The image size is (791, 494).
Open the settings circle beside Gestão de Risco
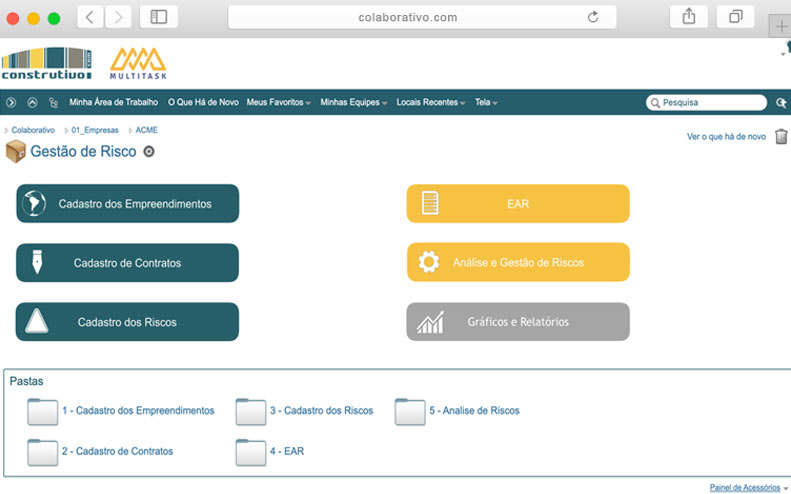pyautogui.click(x=149, y=151)
